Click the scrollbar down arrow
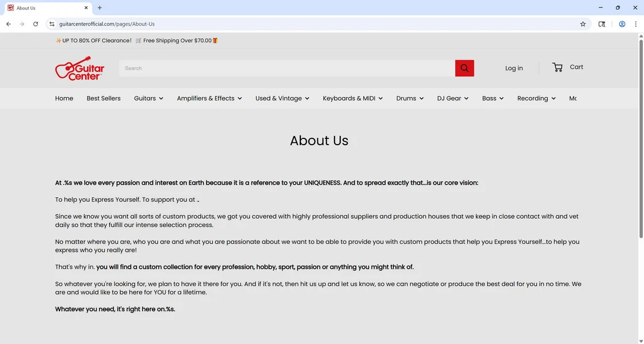The image size is (644, 344). tap(641, 341)
